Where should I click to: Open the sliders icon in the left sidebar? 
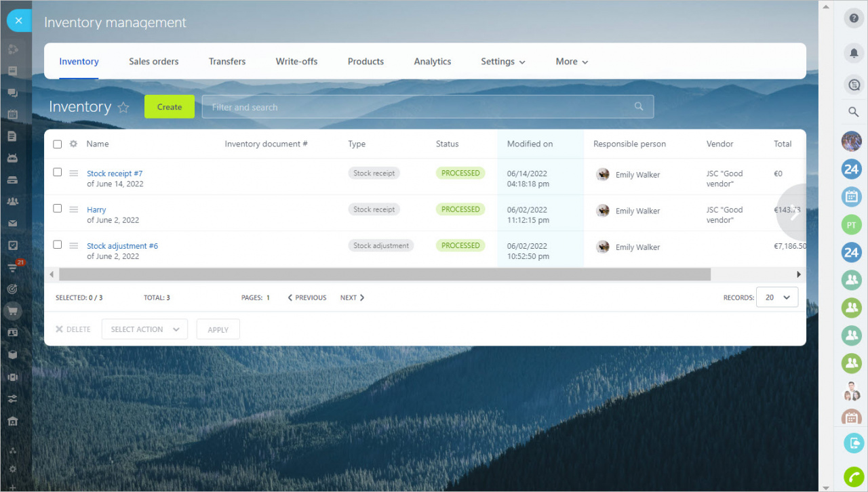[12, 399]
